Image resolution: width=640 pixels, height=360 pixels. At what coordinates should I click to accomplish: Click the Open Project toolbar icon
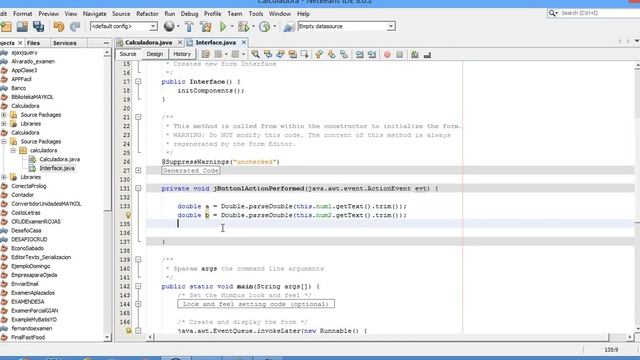tap(22, 27)
